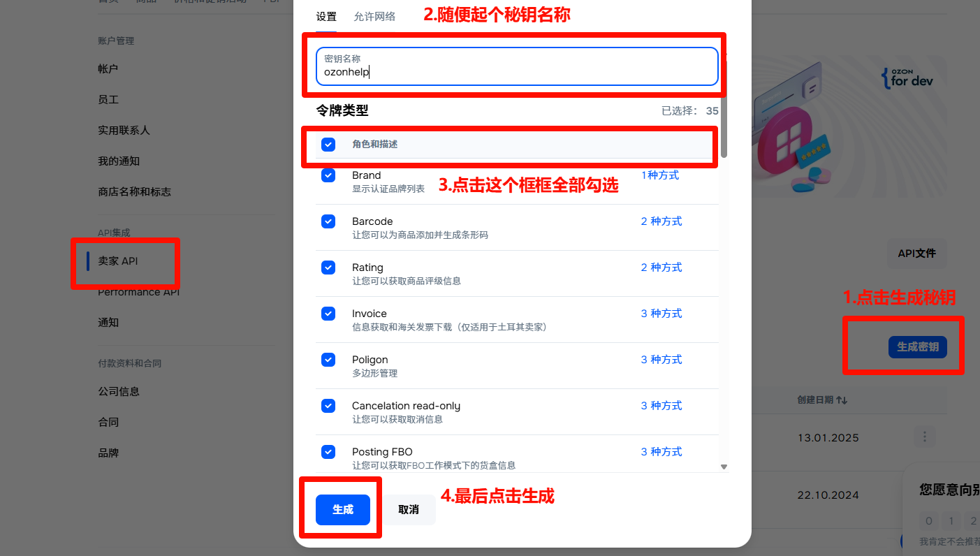
Task: Open the API documentation button
Action: [x=916, y=254]
